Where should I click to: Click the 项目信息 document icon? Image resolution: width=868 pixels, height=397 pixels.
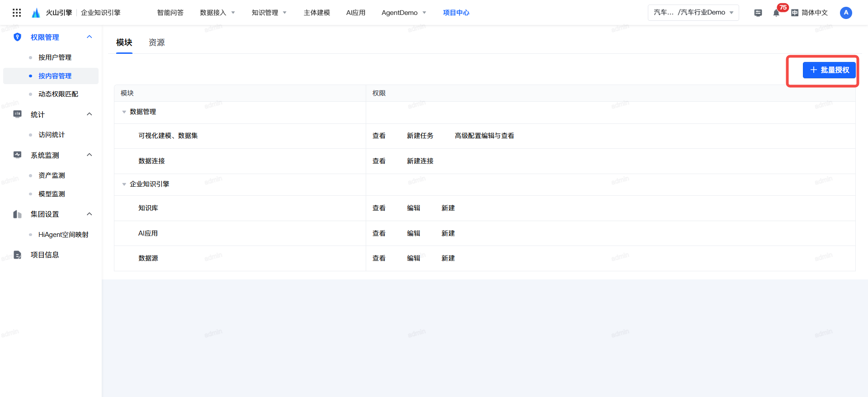click(18, 255)
